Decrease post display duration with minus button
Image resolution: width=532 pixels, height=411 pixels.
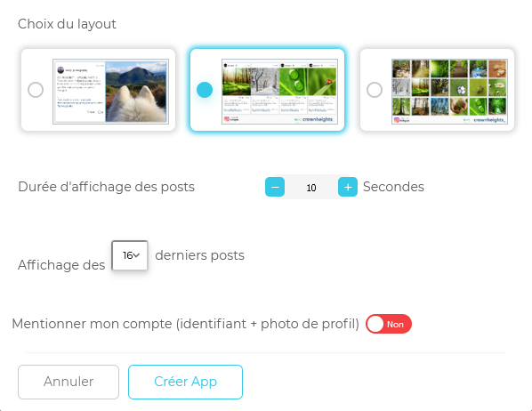[x=275, y=187]
